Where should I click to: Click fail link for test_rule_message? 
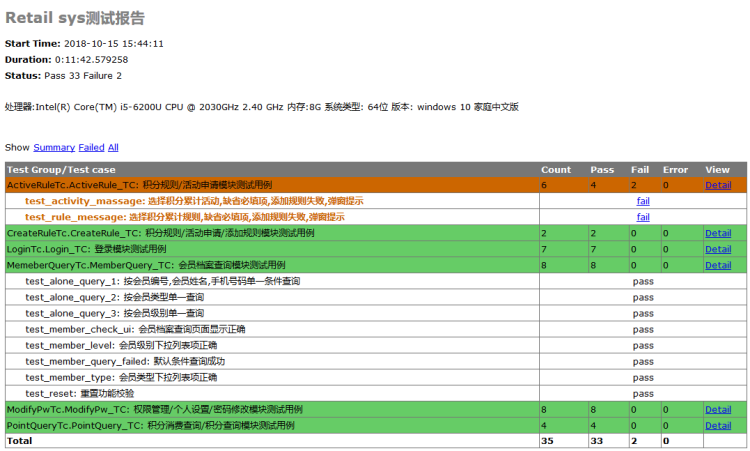click(643, 217)
